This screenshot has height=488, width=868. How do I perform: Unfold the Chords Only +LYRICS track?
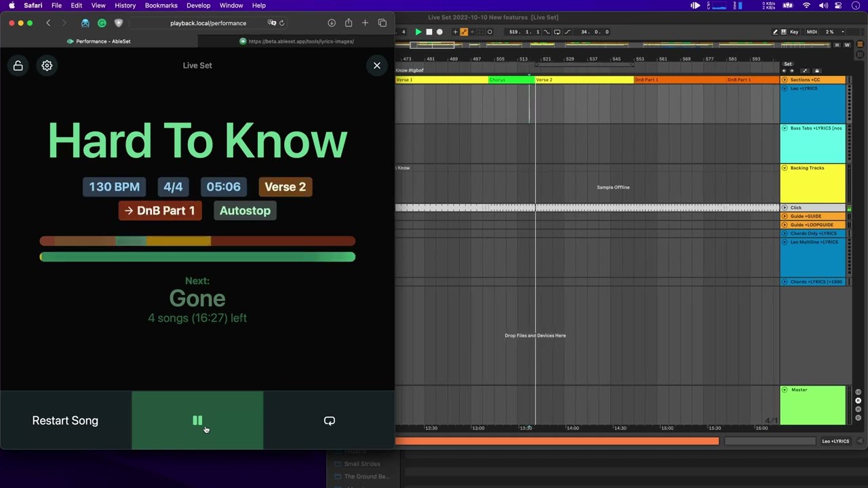coord(785,233)
